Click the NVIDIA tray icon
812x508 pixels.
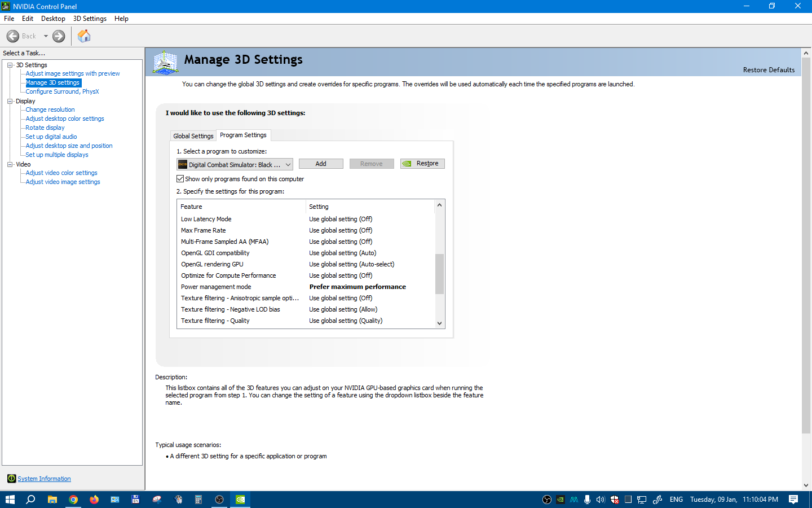561,500
